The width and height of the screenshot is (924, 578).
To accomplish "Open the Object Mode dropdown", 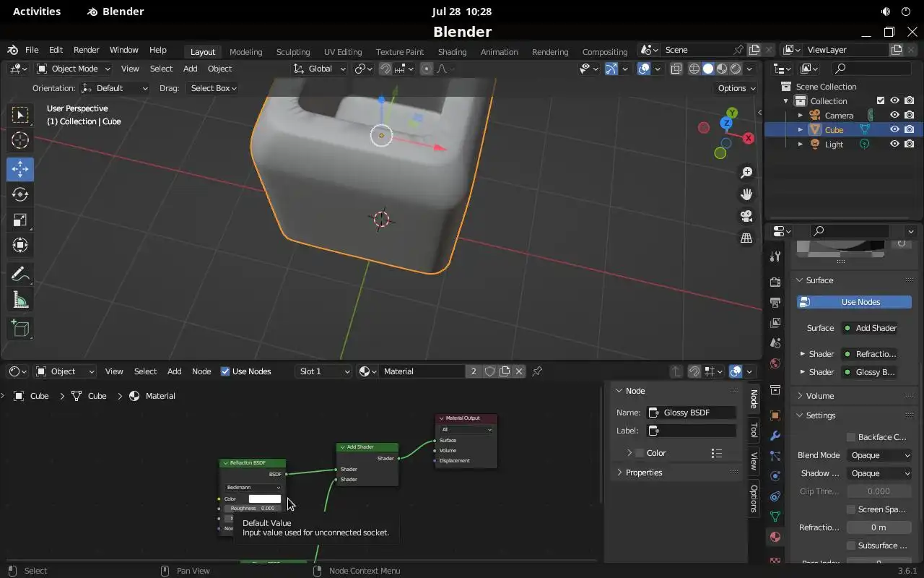I will tap(73, 69).
